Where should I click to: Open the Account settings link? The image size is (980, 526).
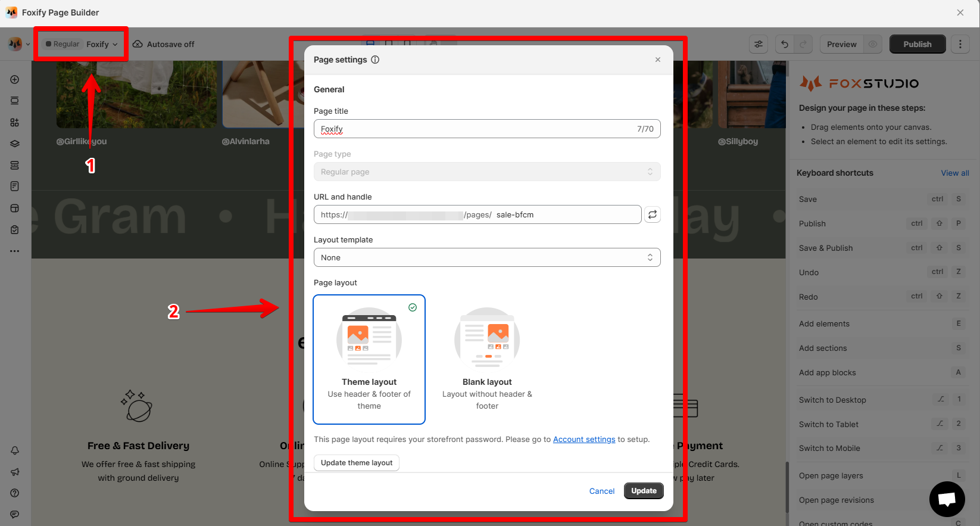(x=584, y=440)
